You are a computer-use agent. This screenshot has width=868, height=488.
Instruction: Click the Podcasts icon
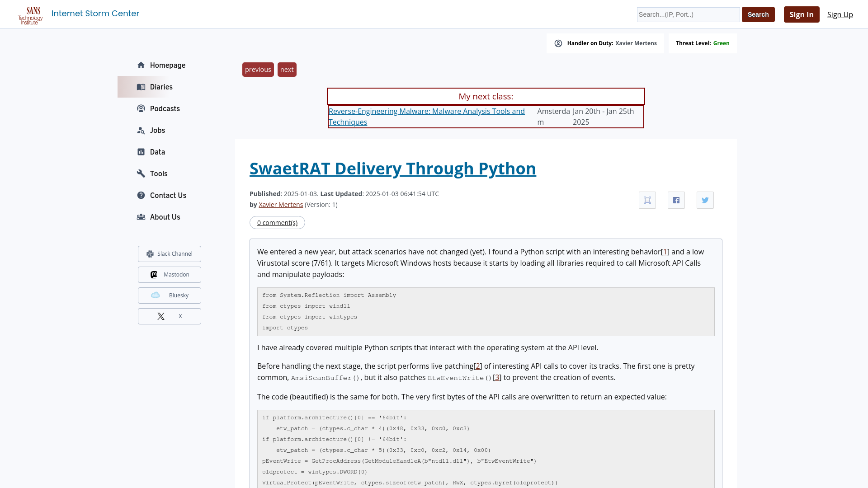[x=141, y=108]
